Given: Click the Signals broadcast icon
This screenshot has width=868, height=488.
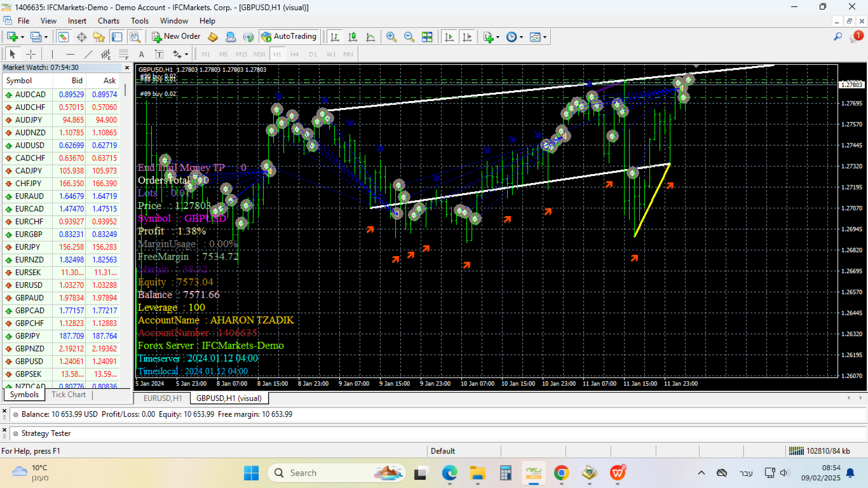Looking at the screenshot, I should [248, 37].
